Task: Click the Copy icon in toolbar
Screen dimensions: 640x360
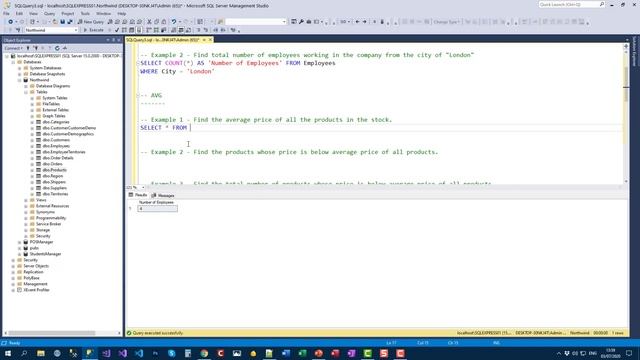Action: tap(157, 22)
